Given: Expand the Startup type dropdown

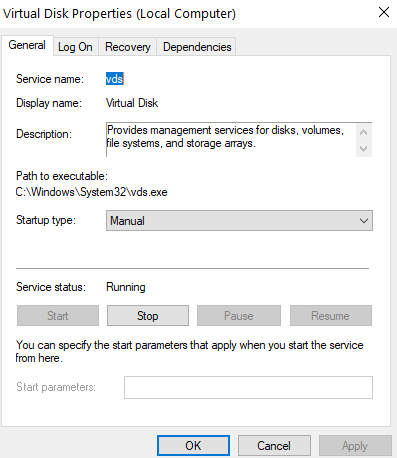Looking at the screenshot, I should click(x=239, y=220).
